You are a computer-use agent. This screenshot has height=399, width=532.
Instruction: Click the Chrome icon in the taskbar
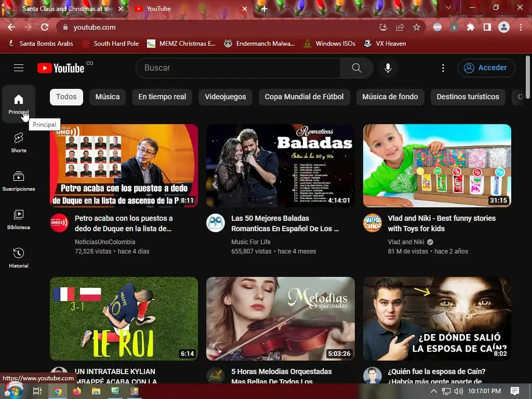(58, 391)
